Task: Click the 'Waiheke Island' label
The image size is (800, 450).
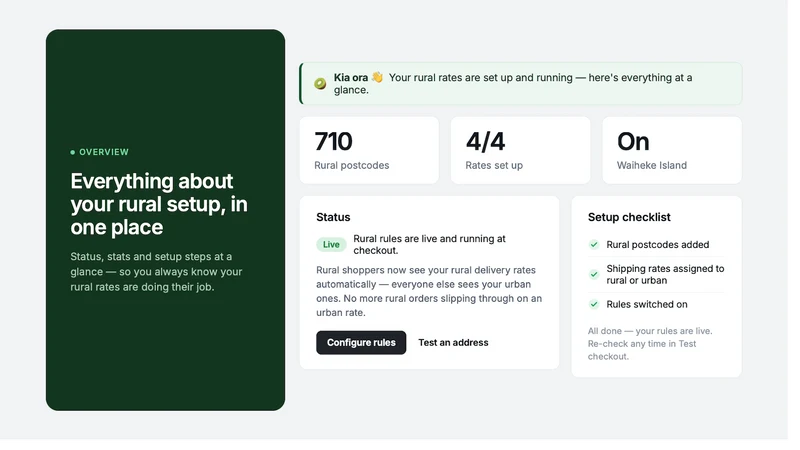Action: pyautogui.click(x=652, y=165)
